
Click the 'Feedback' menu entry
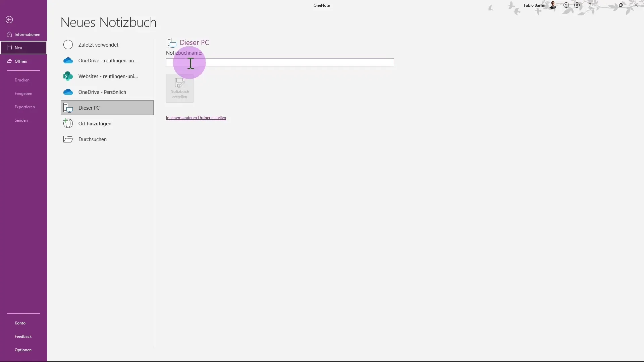coord(23,337)
